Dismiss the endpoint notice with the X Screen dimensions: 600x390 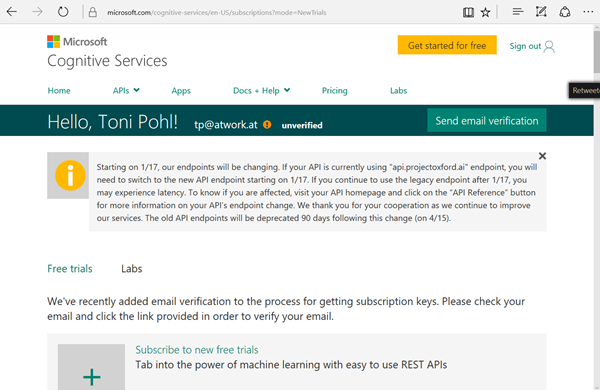[x=542, y=156]
